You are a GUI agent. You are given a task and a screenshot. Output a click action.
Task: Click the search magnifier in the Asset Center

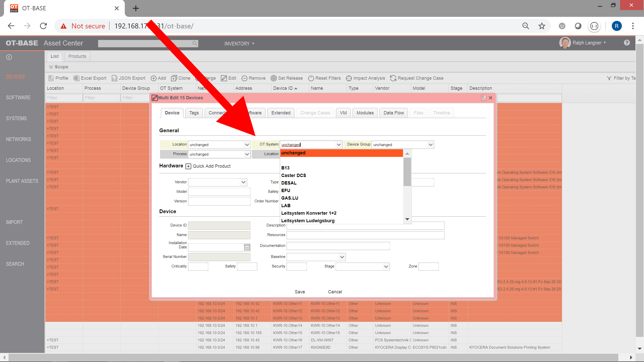point(194,43)
